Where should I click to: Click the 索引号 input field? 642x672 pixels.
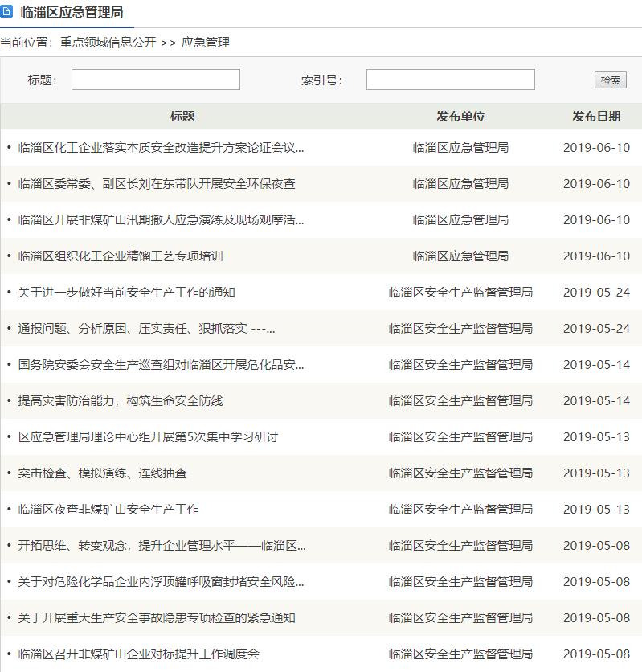(450, 80)
